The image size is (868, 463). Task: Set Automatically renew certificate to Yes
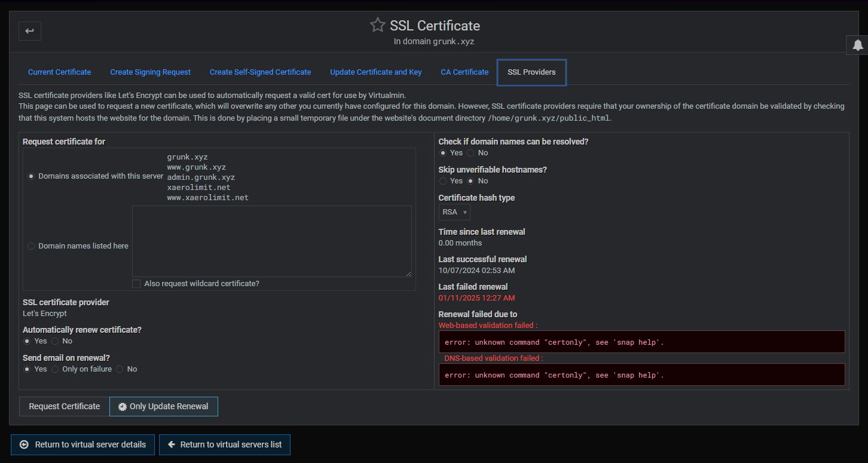pos(27,341)
